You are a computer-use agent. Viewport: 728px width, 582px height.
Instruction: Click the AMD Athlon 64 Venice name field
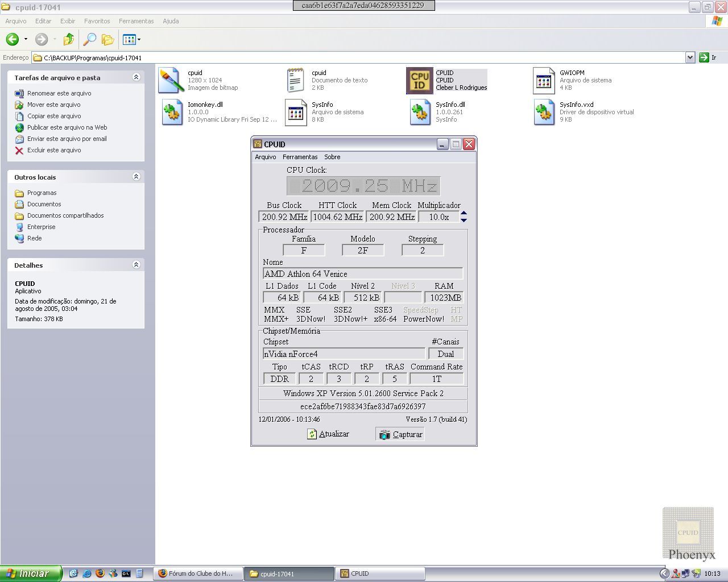coord(363,274)
